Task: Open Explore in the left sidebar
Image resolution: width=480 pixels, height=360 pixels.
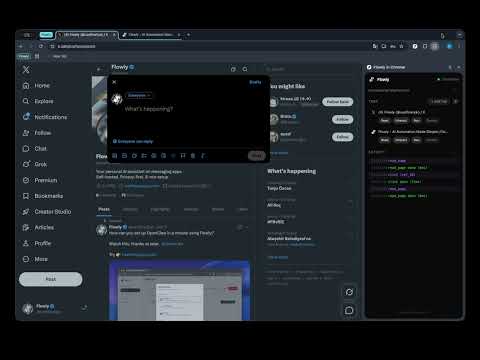Action: coord(38,101)
